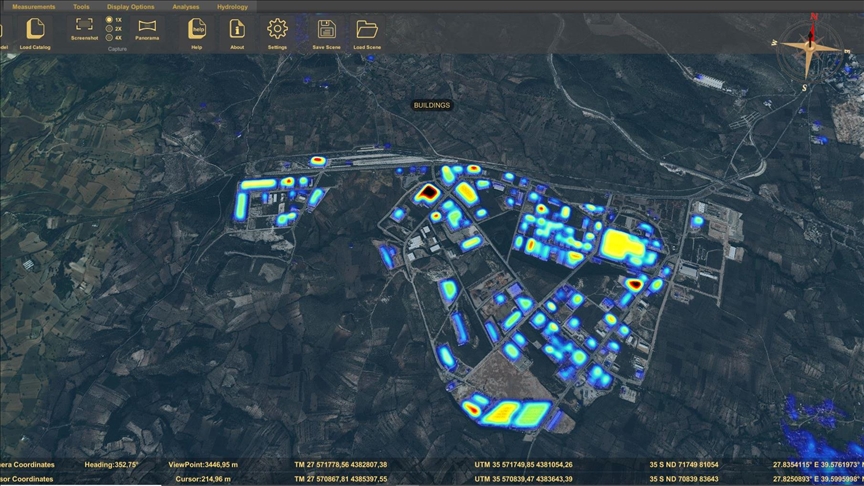Open the Hydrology tab
Viewport: 864px width, 486px height.
tap(232, 6)
